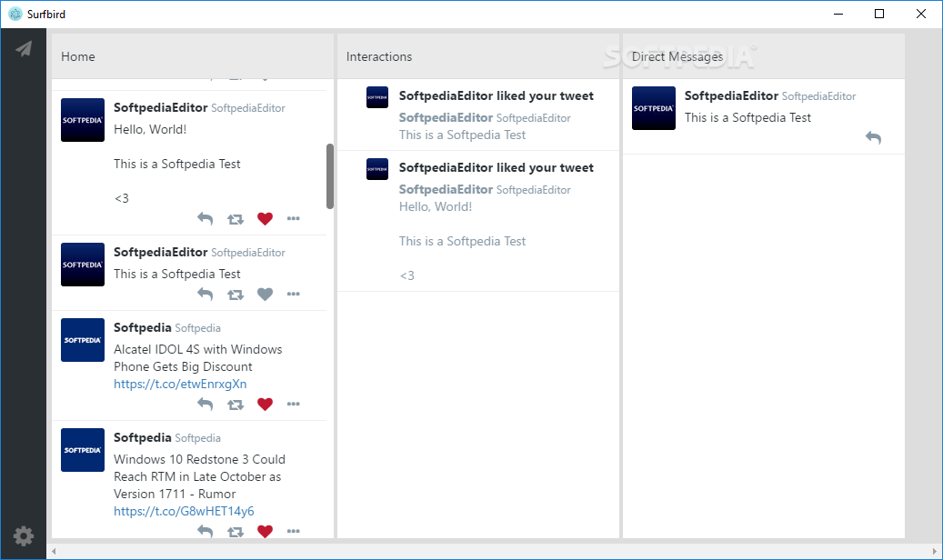This screenshot has width=943, height=560.
Task: Click the Home column vertical scrollbar thumb
Action: (329, 176)
